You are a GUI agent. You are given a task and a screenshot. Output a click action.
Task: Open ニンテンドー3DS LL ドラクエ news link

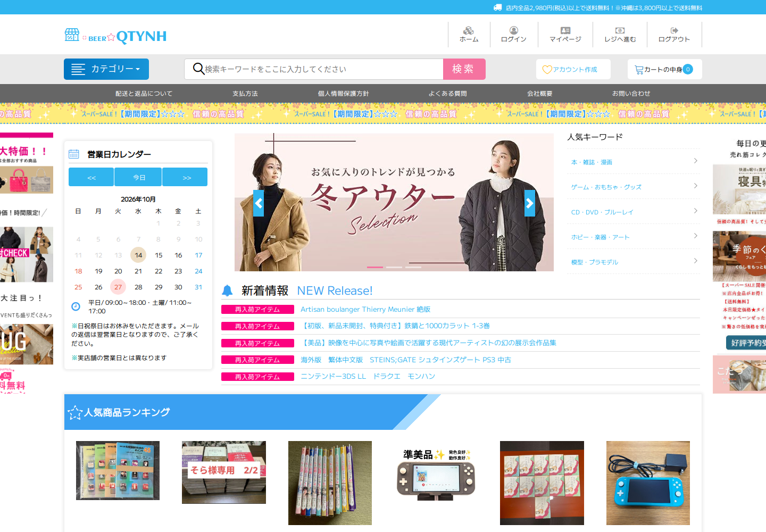click(x=368, y=376)
